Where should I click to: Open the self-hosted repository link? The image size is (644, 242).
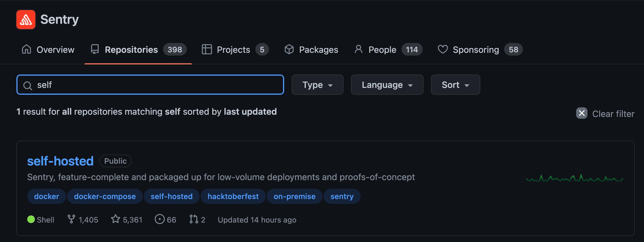(x=60, y=161)
